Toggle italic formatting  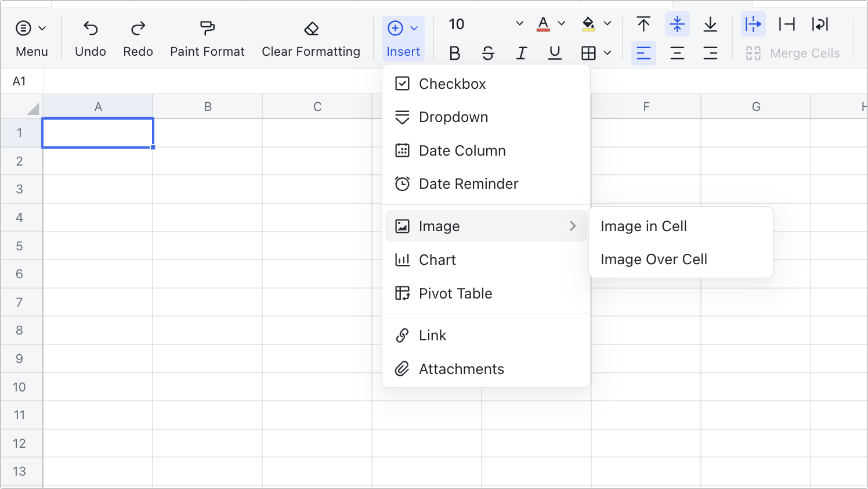[521, 53]
